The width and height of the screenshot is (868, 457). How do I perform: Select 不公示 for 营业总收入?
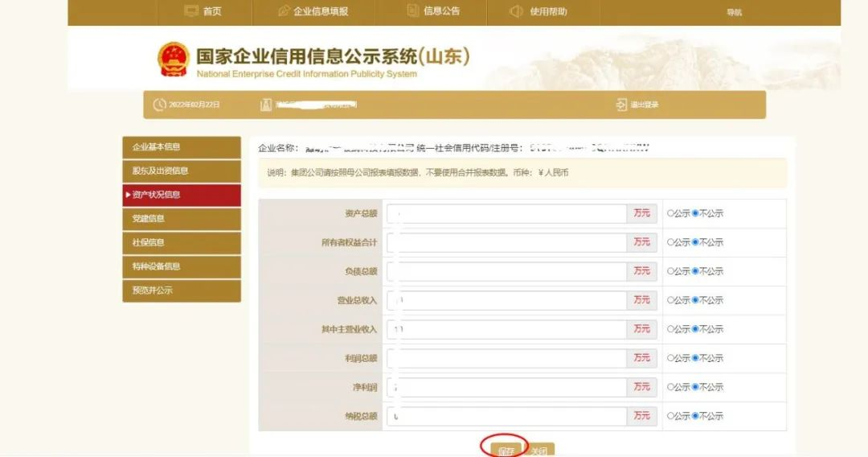point(695,300)
